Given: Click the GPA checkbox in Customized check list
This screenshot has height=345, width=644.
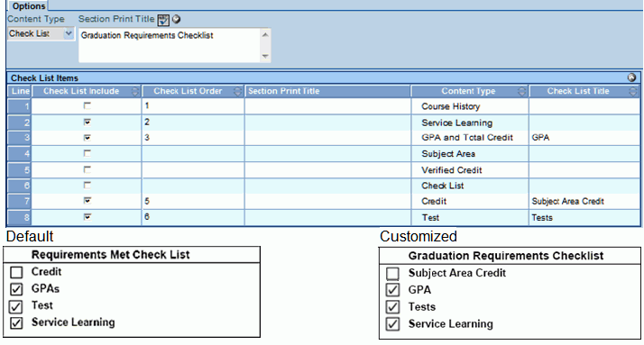Looking at the screenshot, I should click(x=392, y=290).
